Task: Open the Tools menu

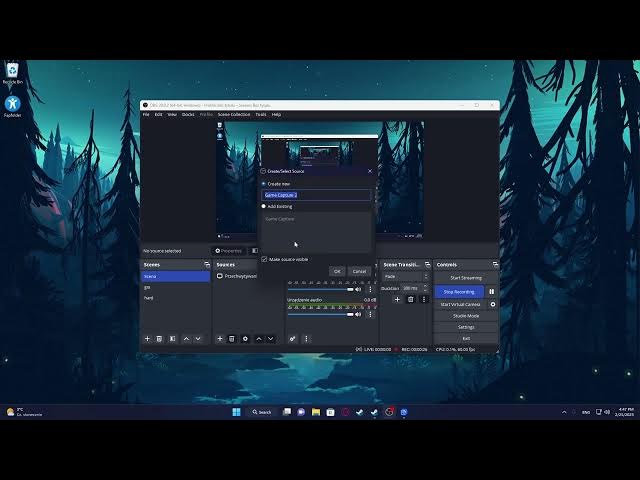Action: 261,114
